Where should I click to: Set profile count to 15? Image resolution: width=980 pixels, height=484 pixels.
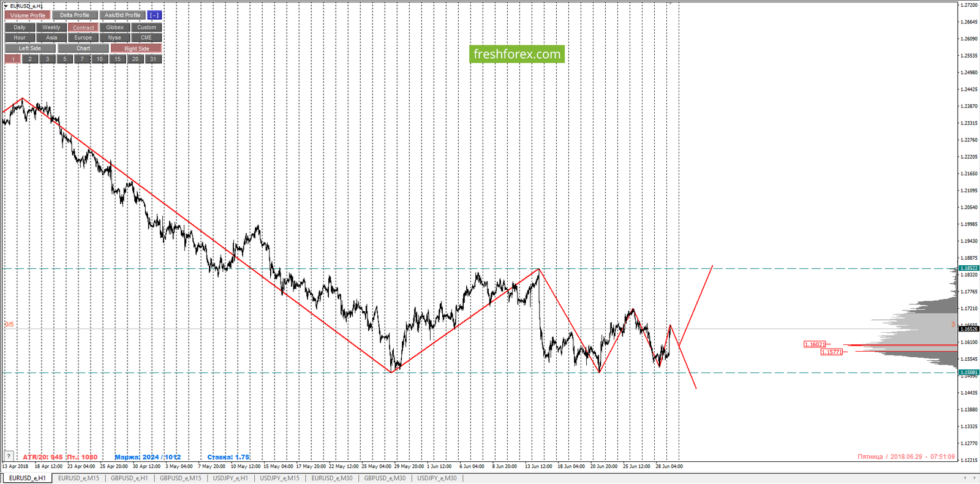(118, 59)
